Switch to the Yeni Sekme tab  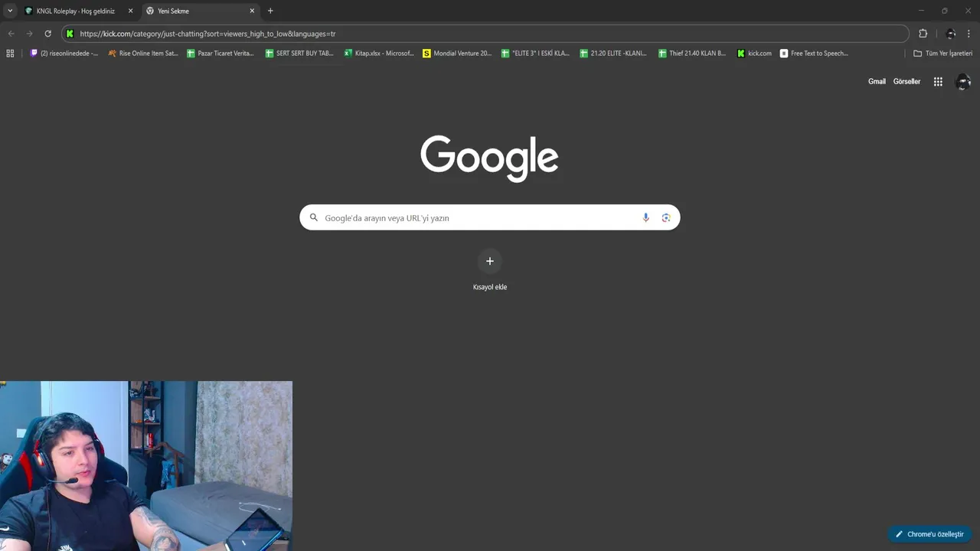pyautogui.click(x=201, y=11)
